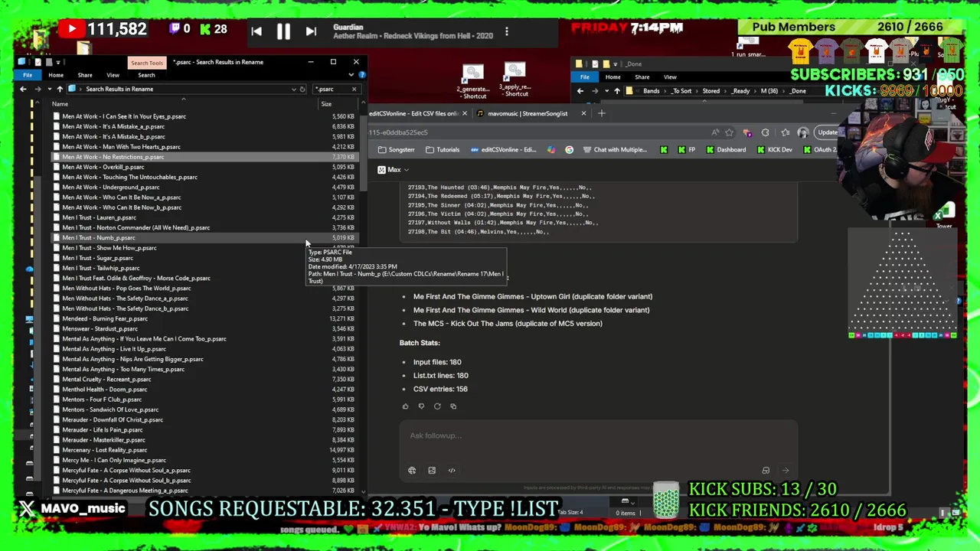Regenerate the AI response
Viewport: 980px width, 551px height.
click(x=437, y=406)
